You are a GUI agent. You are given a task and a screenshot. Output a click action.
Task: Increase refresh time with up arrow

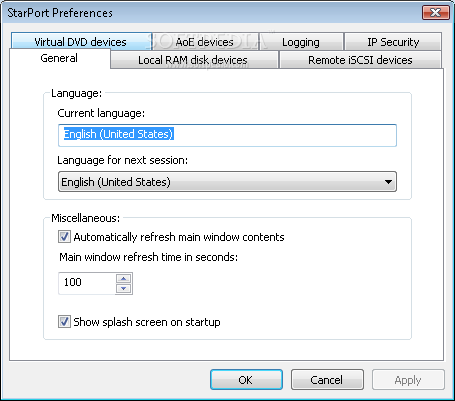tap(124, 278)
